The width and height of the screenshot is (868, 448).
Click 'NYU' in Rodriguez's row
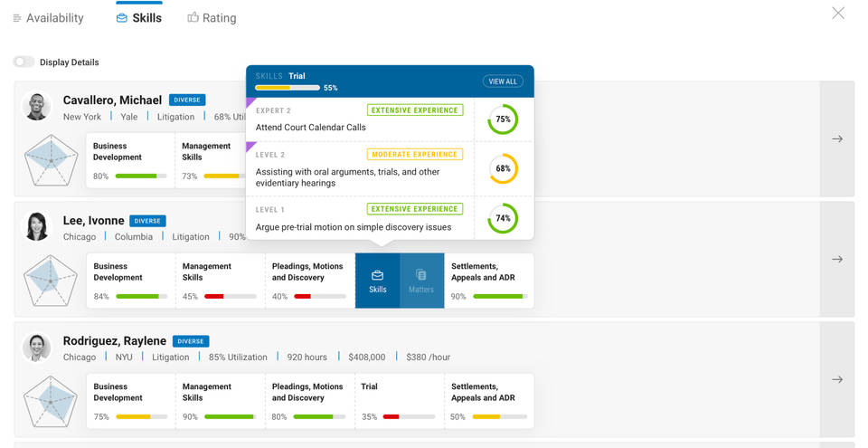[x=124, y=357]
